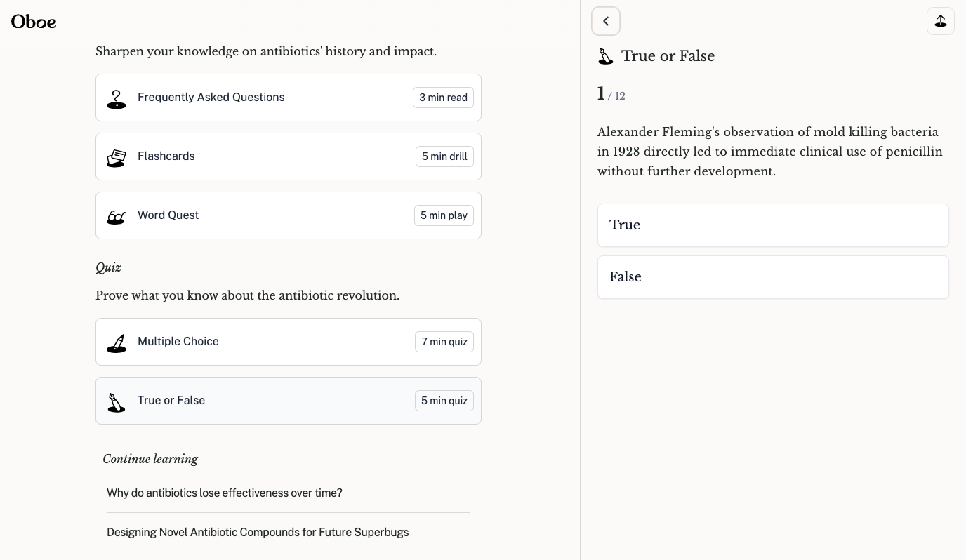
Task: Open 'Designing Novel Antibiotic Compounds' link
Action: [x=258, y=532]
